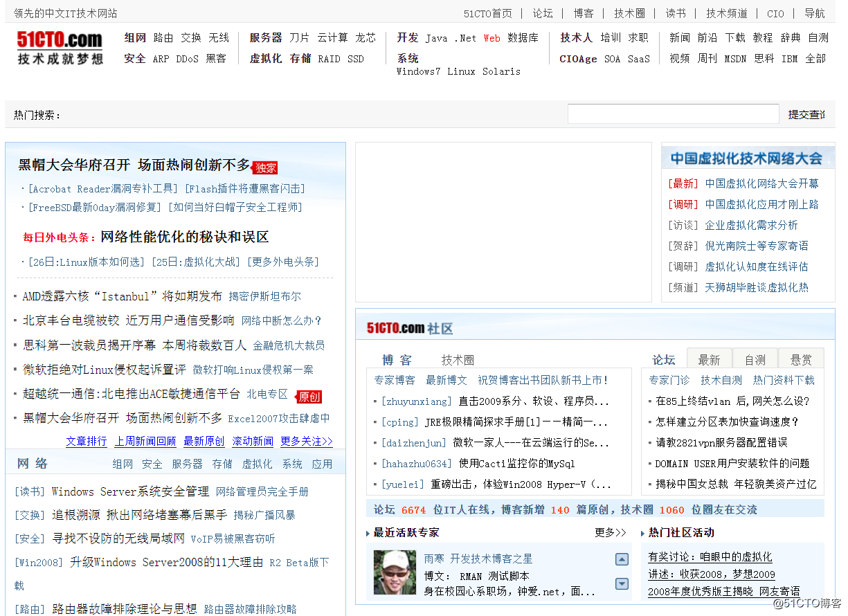Open the 中国虚拟化技术网络大会 banner
The image size is (848, 616).
[x=746, y=158]
